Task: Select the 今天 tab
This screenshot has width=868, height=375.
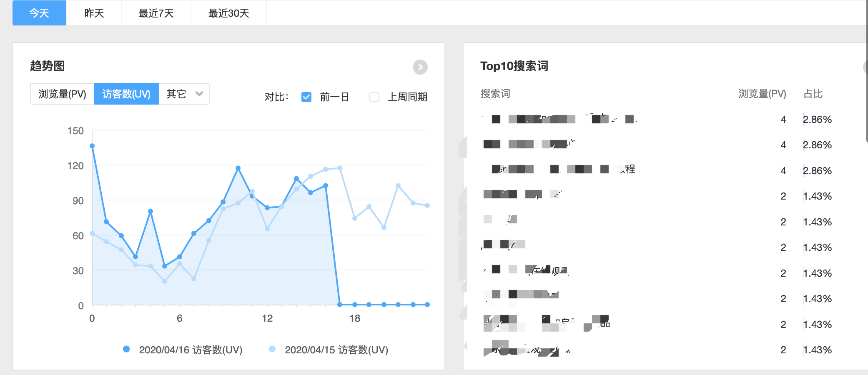Action: pos(39,13)
